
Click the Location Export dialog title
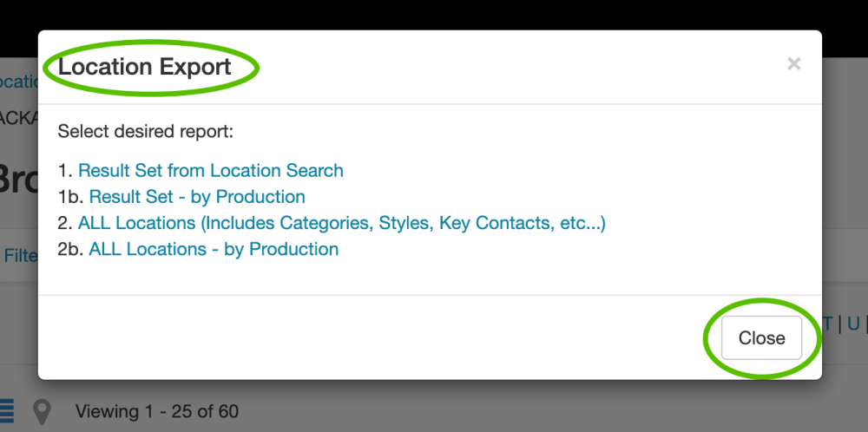pyautogui.click(x=145, y=67)
